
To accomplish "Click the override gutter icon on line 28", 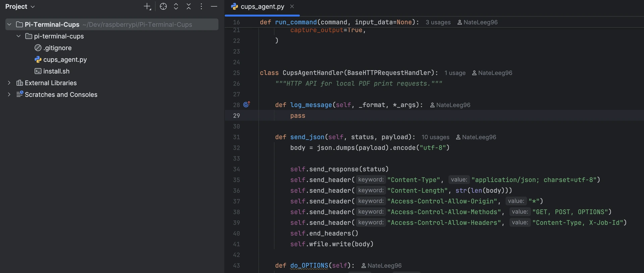I will click(x=247, y=105).
